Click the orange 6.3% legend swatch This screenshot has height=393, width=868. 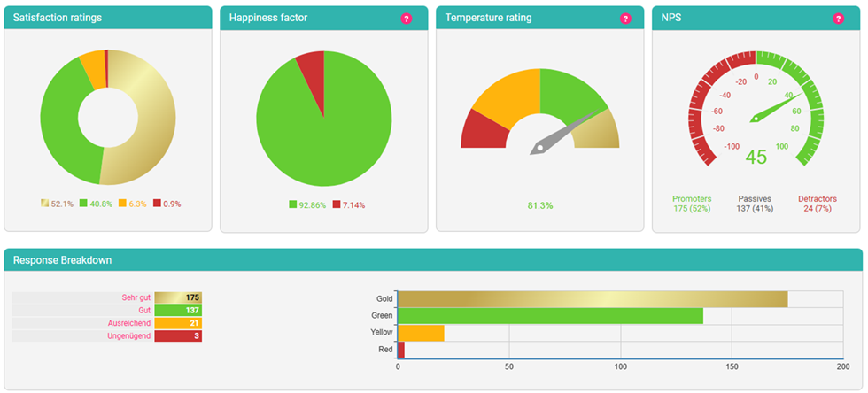(x=122, y=204)
